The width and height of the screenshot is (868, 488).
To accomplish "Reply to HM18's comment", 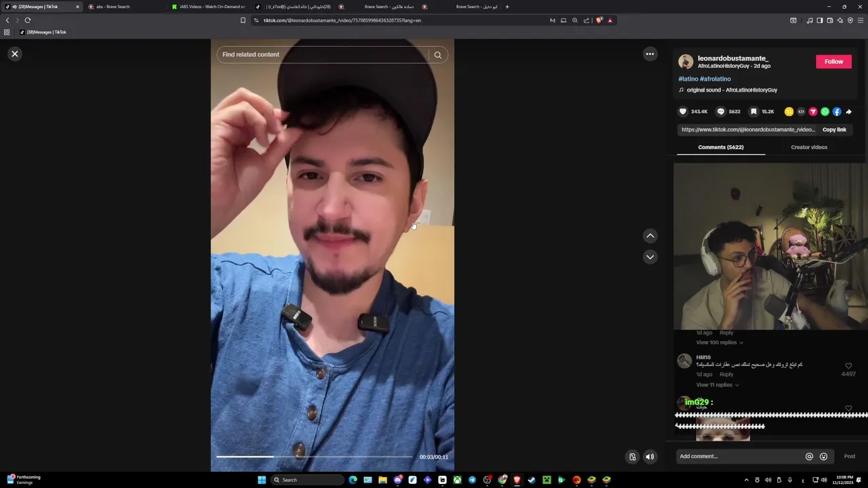I will 726,374.
